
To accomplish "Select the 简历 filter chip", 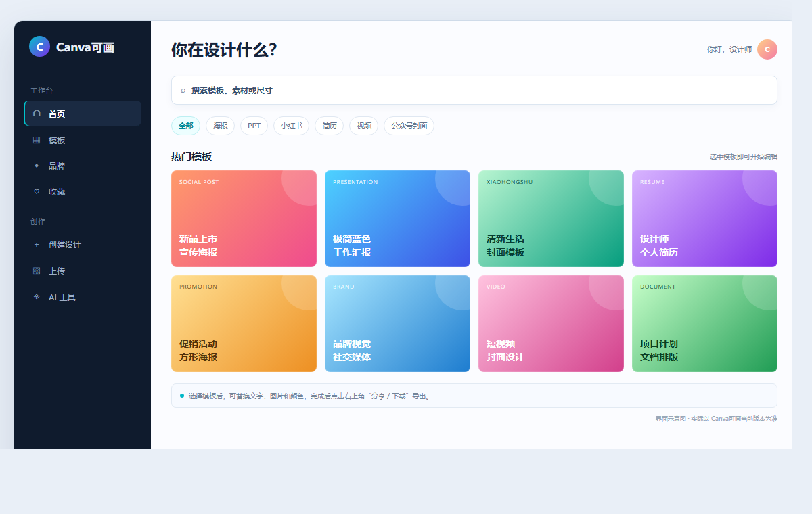I will pyautogui.click(x=329, y=126).
